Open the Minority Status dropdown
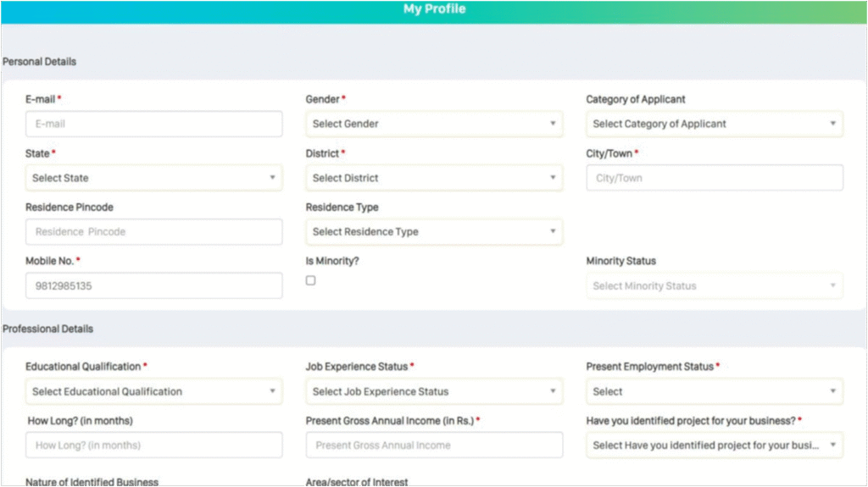Viewport: 868px width, 487px height. (x=714, y=285)
